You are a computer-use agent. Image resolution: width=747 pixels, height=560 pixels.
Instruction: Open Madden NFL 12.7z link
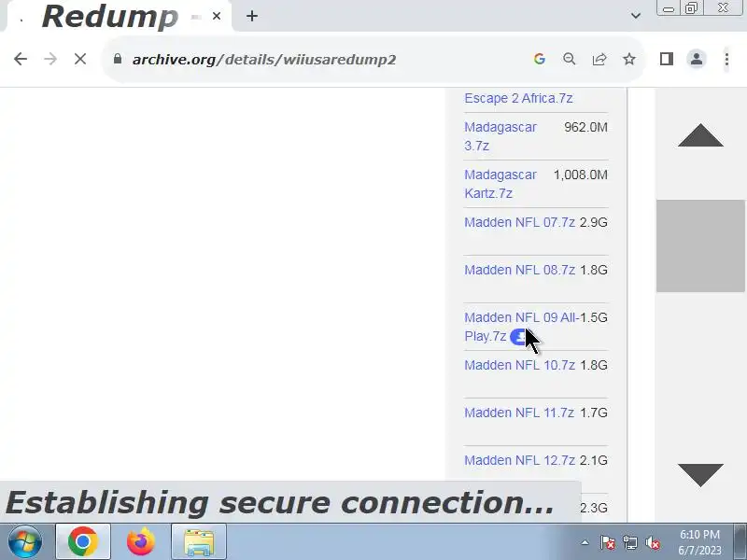click(519, 460)
